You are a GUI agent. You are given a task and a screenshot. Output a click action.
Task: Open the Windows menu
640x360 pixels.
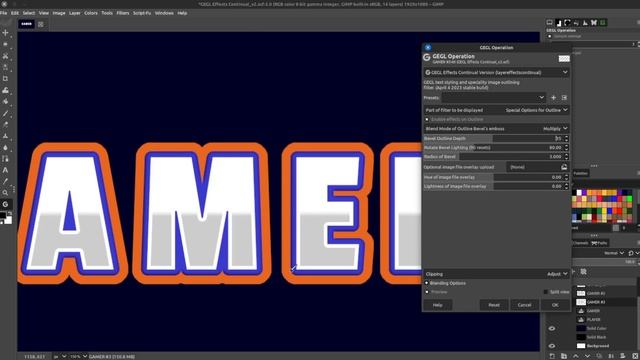coord(164,13)
